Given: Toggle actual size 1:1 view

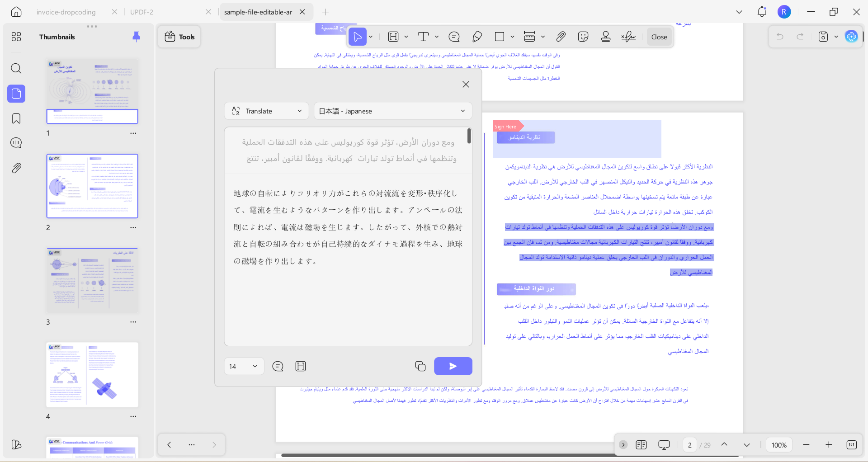Looking at the screenshot, I should (851, 445).
